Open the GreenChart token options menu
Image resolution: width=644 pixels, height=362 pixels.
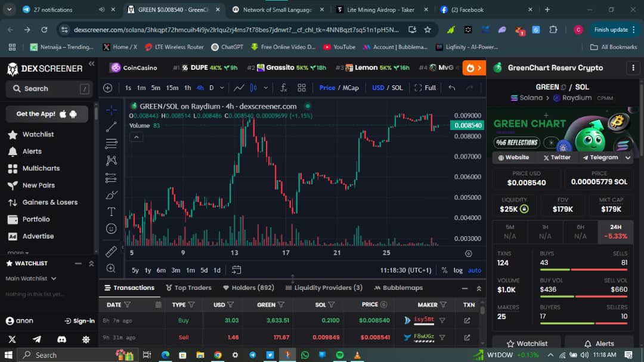click(x=633, y=68)
